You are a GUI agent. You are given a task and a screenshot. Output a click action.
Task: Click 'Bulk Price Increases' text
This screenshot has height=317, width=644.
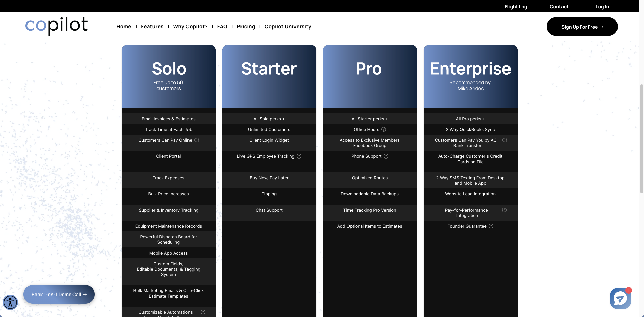click(169, 194)
